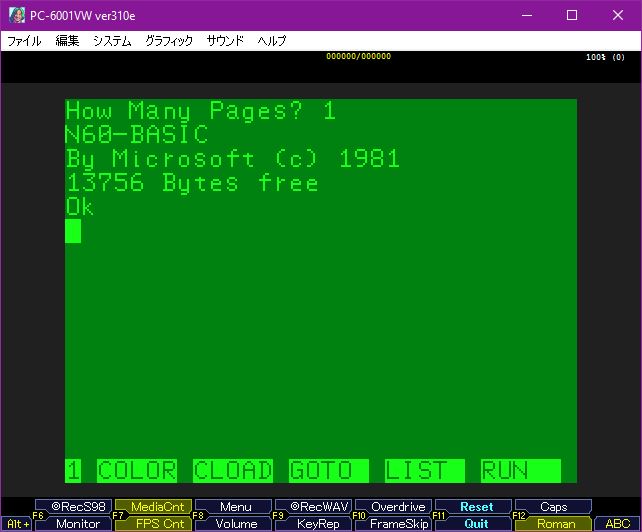Click the RecS98 function key button
This screenshot has width=642, height=532.
click(x=74, y=507)
